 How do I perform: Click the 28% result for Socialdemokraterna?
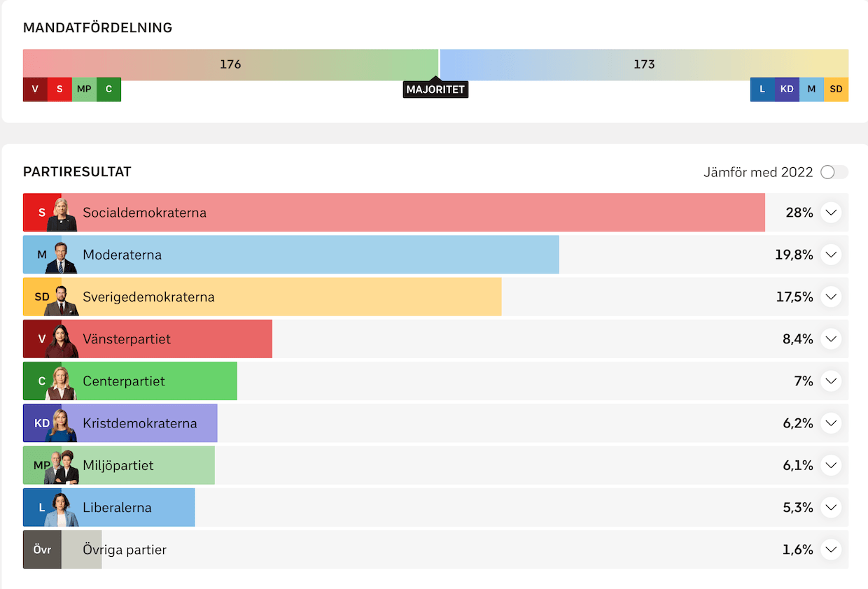799,213
